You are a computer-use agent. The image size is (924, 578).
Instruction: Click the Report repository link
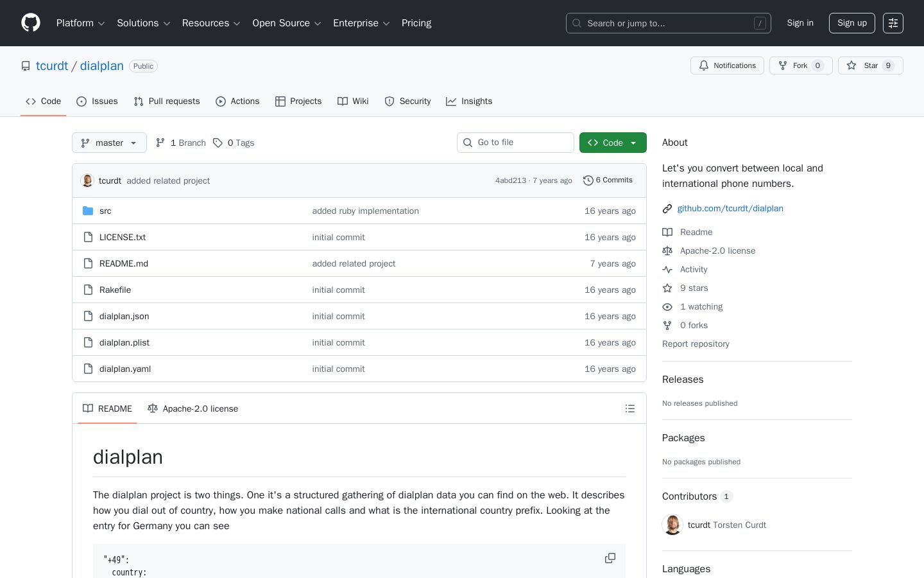coord(696,344)
